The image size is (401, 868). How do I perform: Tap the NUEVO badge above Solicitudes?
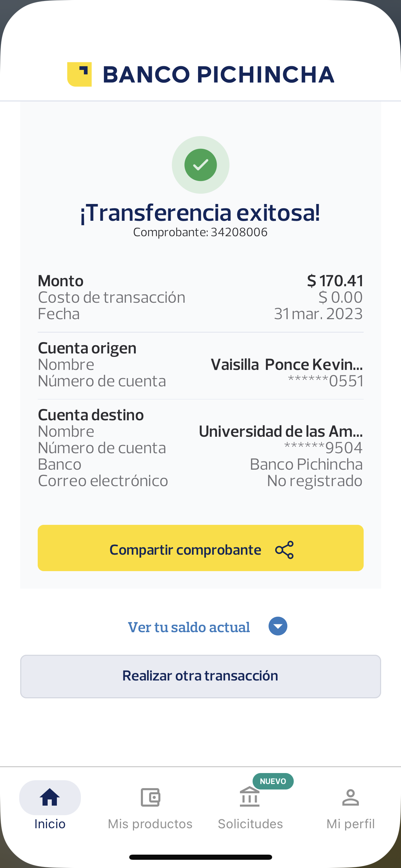273,781
